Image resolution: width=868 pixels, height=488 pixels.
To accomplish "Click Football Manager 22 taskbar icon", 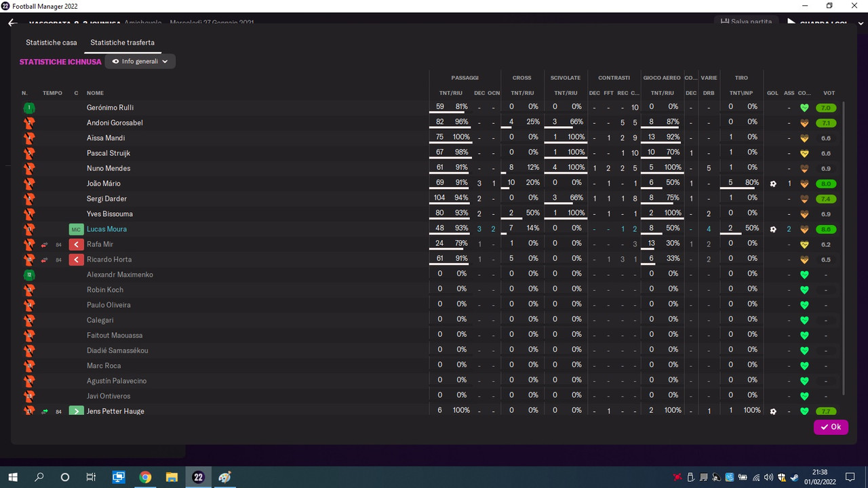I will click(x=198, y=477).
